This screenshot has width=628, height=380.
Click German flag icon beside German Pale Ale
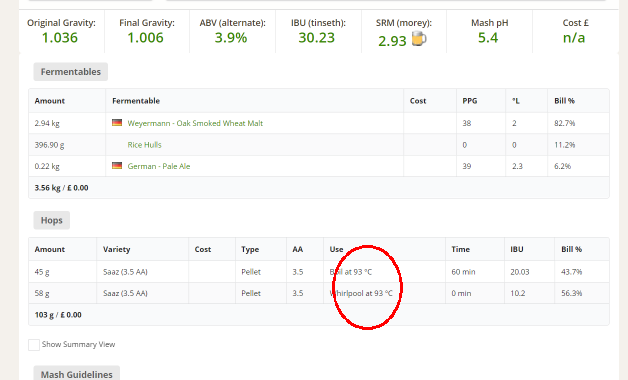tap(117, 165)
